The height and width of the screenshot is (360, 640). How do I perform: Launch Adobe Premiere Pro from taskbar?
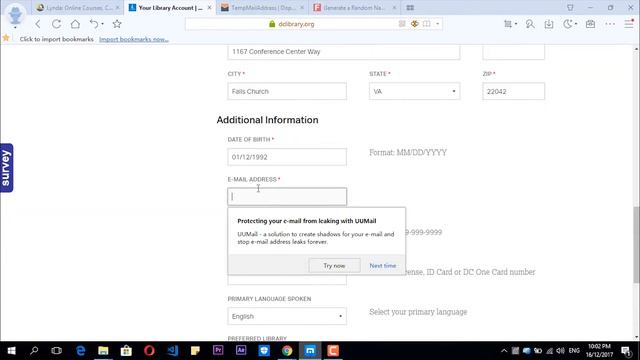[218, 351]
